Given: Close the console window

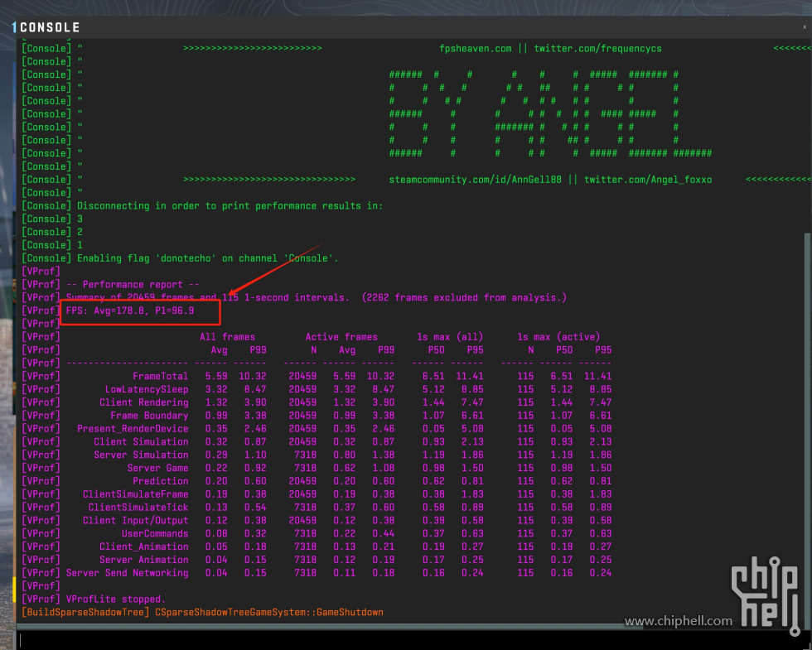Looking at the screenshot, I should (805, 26).
